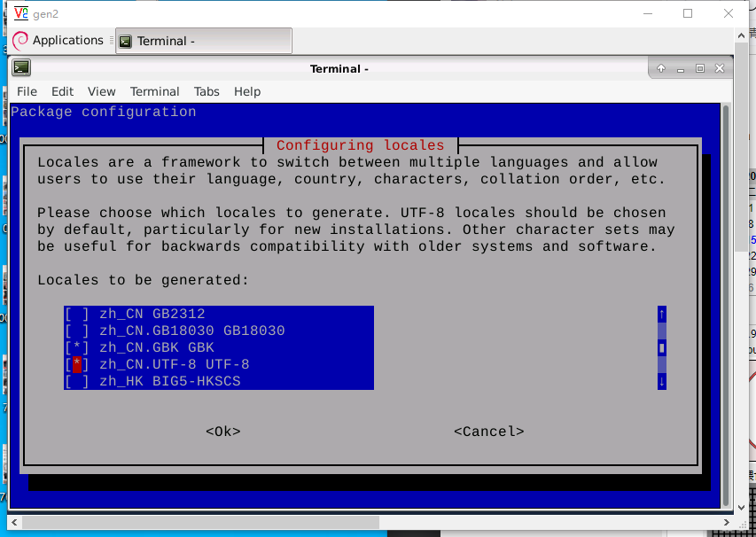The width and height of the screenshot is (756, 537).
Task: Click the 'zh_CN.UTF-8 UTF-8' locale text
Action: click(175, 364)
